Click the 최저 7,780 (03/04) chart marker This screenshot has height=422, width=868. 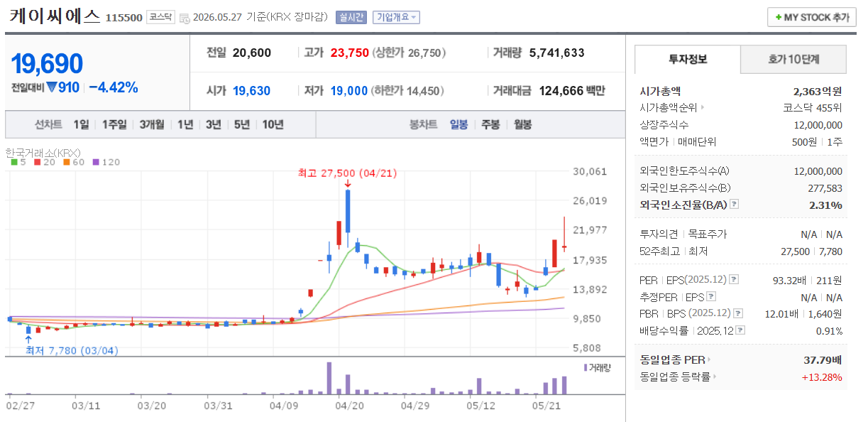pos(72,350)
